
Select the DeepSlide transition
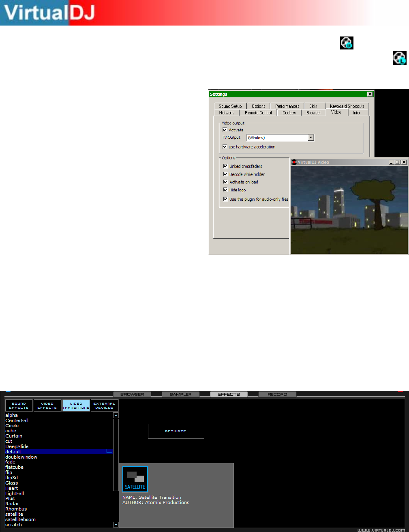(17, 446)
